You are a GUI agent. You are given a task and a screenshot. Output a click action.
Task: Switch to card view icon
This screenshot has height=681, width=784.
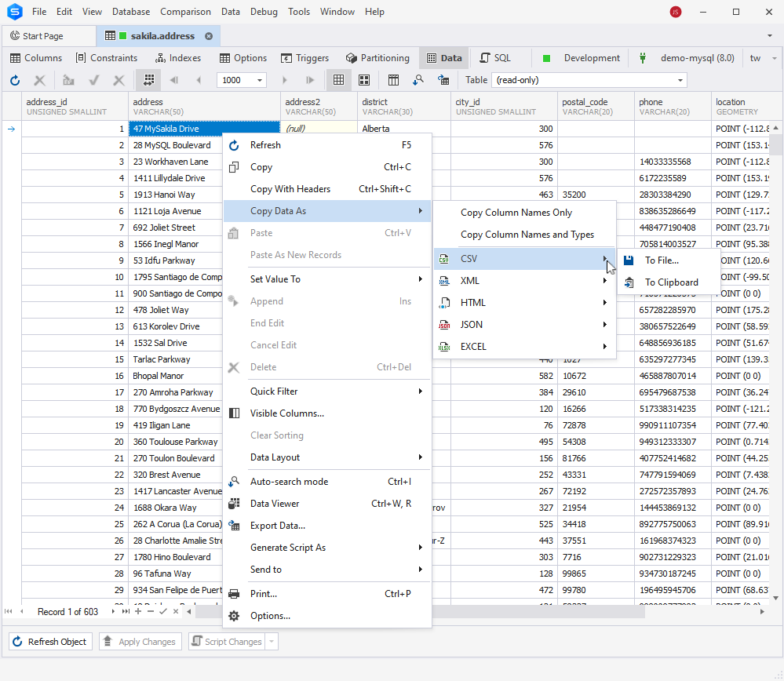[364, 80]
